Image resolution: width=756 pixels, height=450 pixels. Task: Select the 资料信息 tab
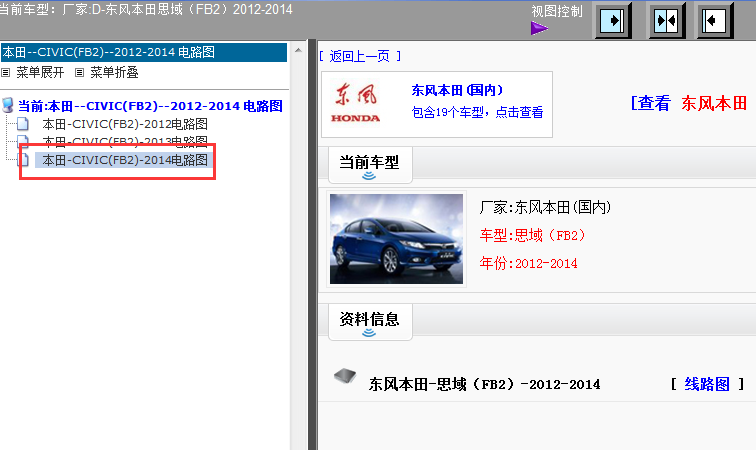pos(370,321)
